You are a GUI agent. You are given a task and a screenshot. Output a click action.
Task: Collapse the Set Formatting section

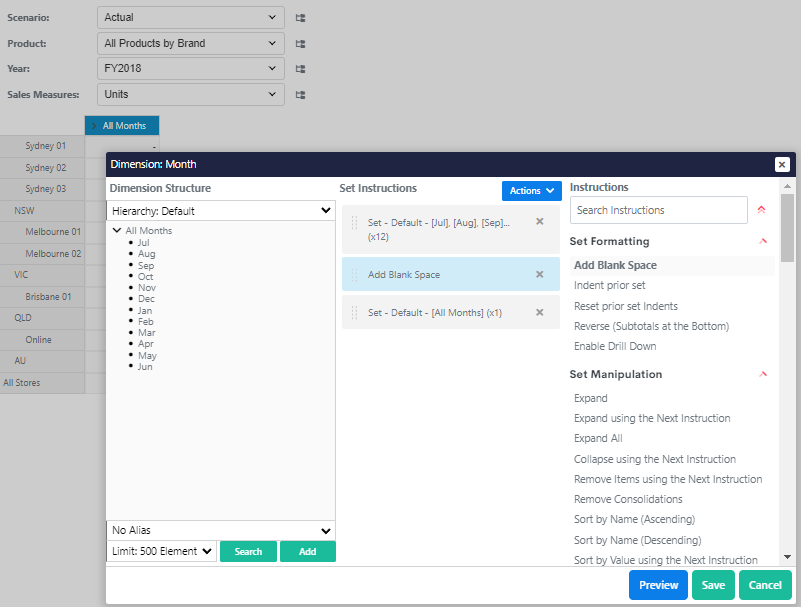[763, 241]
